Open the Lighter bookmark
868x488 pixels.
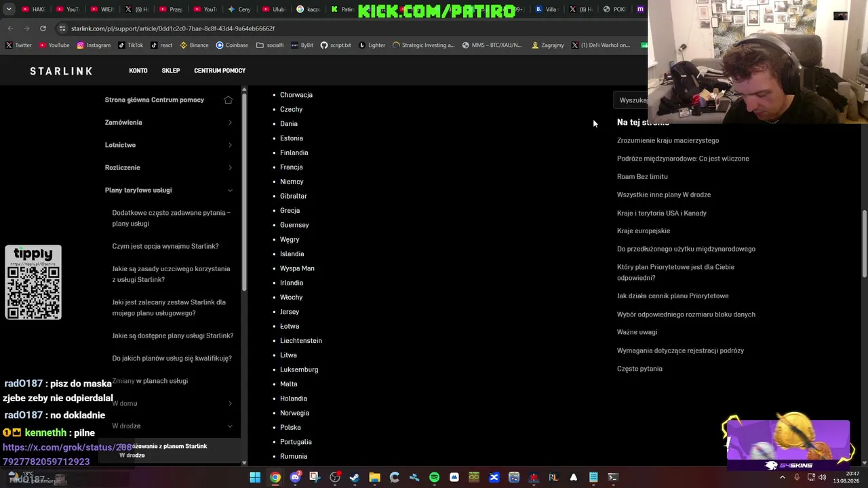coord(372,45)
